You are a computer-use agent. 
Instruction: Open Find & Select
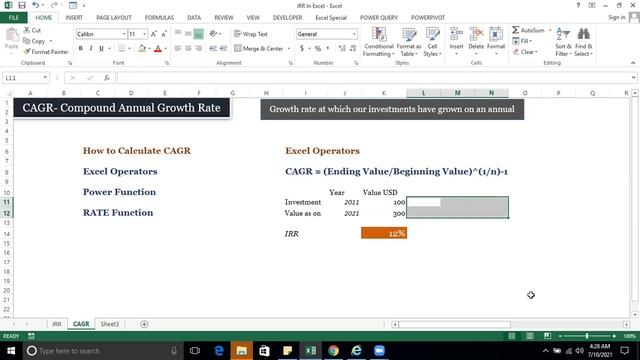click(x=583, y=42)
